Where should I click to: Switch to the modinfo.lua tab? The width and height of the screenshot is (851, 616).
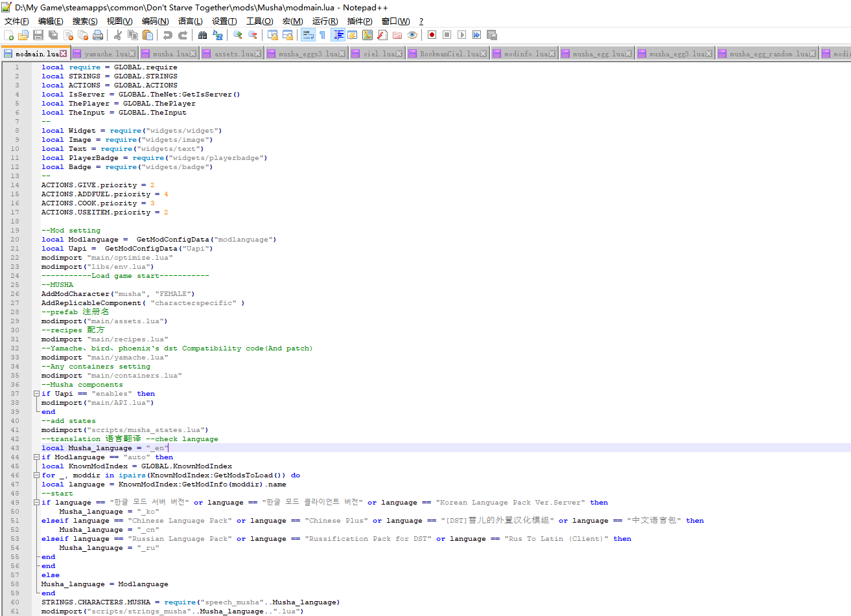point(525,54)
